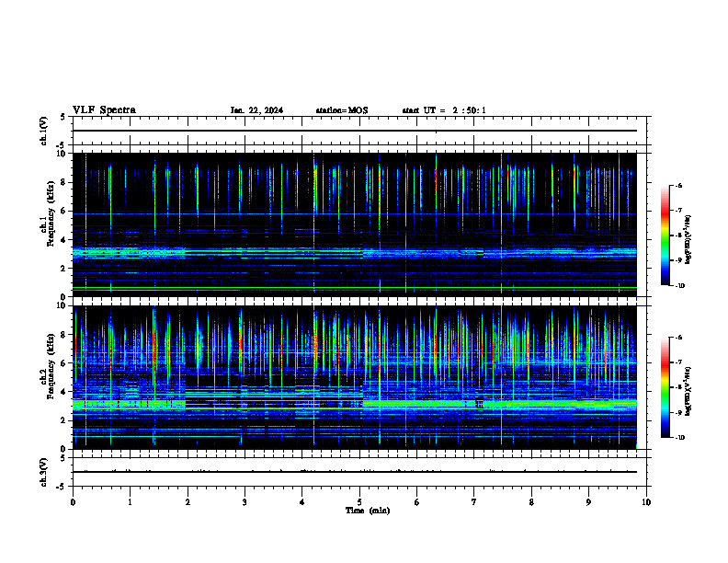Click the "-10" label on ch.2 color scale

(679, 438)
